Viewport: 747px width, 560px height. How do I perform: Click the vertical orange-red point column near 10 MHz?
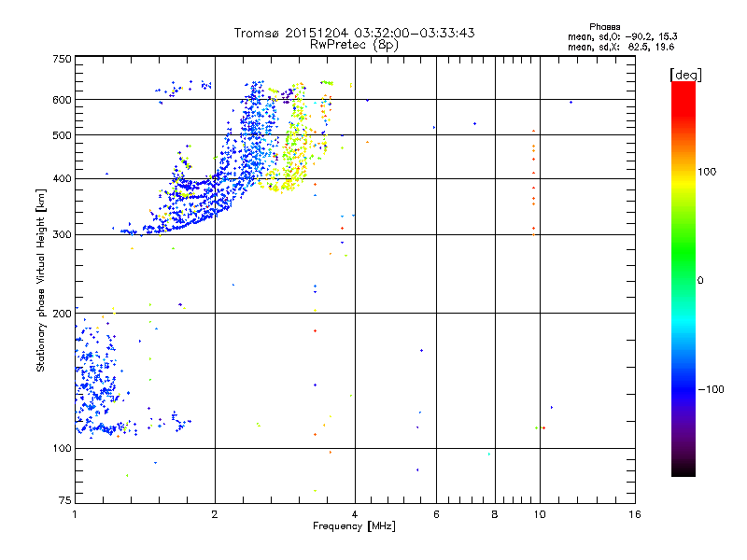click(x=533, y=183)
